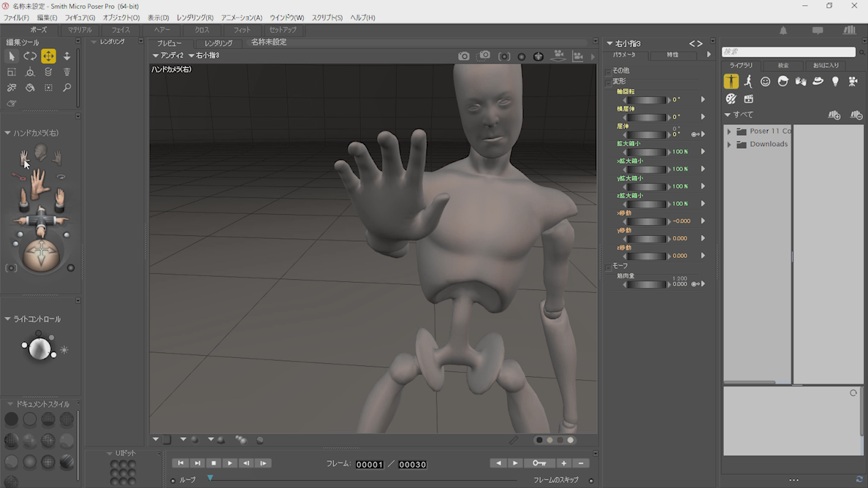This screenshot has height=488, width=868.
Task: Open the レンダリング(R) menu
Action: click(x=195, y=18)
